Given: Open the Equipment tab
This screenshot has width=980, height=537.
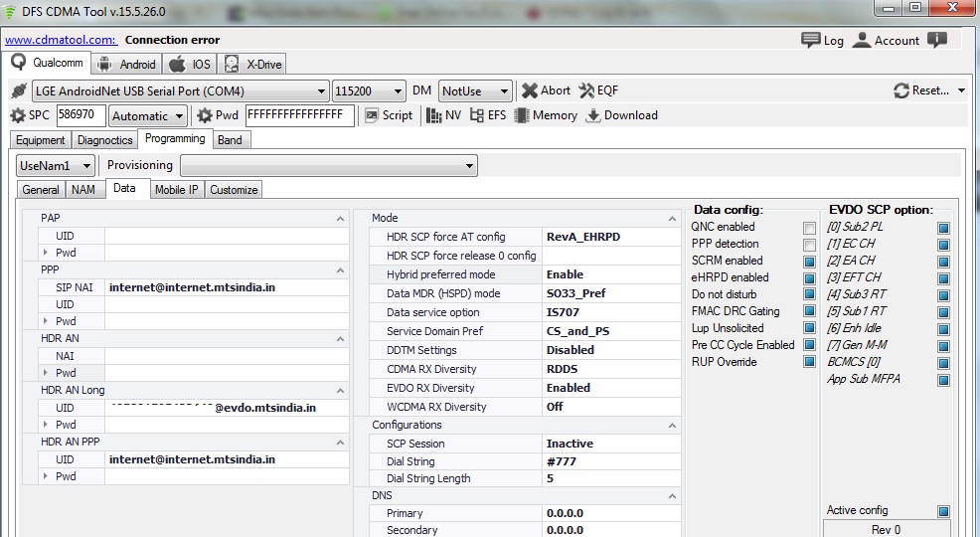Looking at the screenshot, I should point(41,140).
